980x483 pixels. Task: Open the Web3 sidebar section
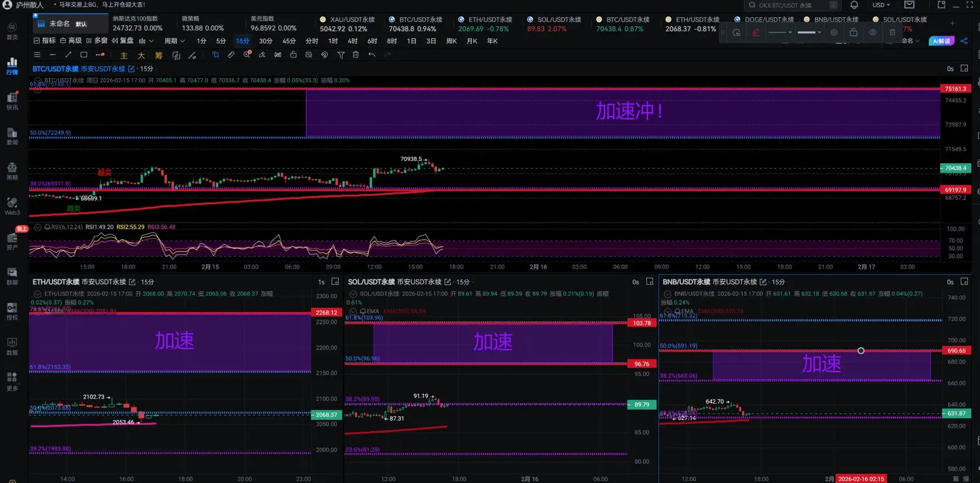pos(12,206)
